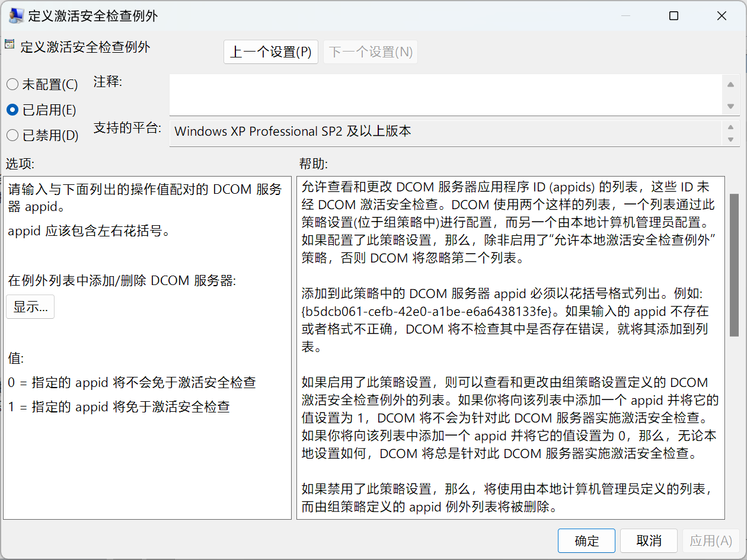Viewport: 747px width, 560px height.
Task: Choose the 已禁用(D) radio option
Action: click(x=12, y=136)
